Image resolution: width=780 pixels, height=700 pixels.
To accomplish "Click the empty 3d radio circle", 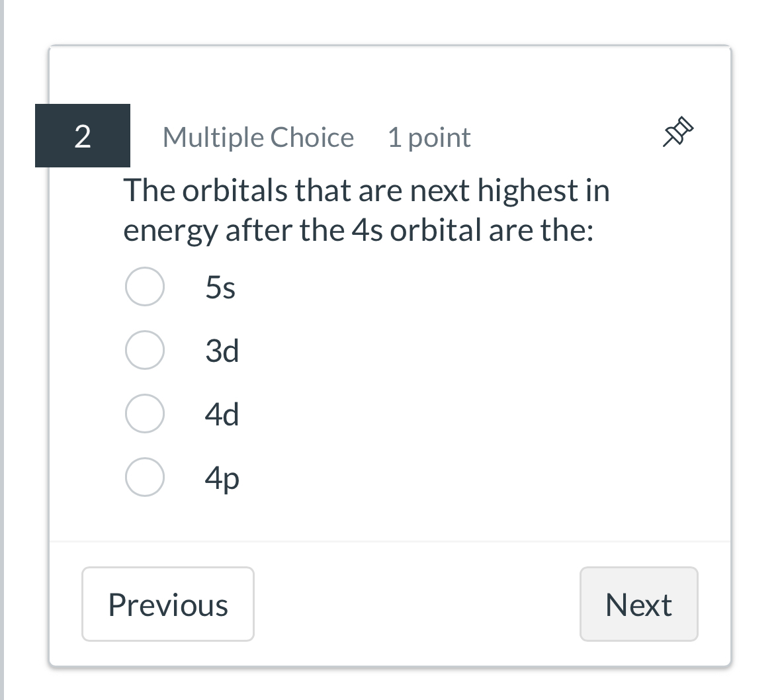I will click(x=145, y=350).
